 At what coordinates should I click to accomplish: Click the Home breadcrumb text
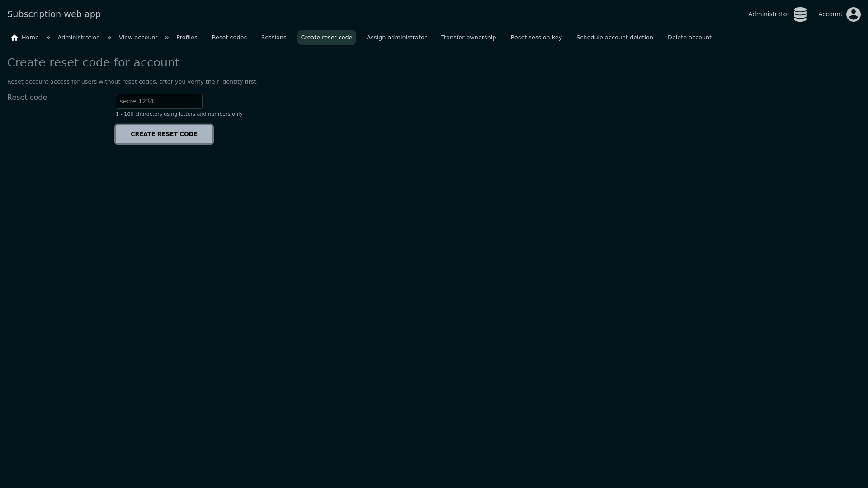(x=30, y=38)
